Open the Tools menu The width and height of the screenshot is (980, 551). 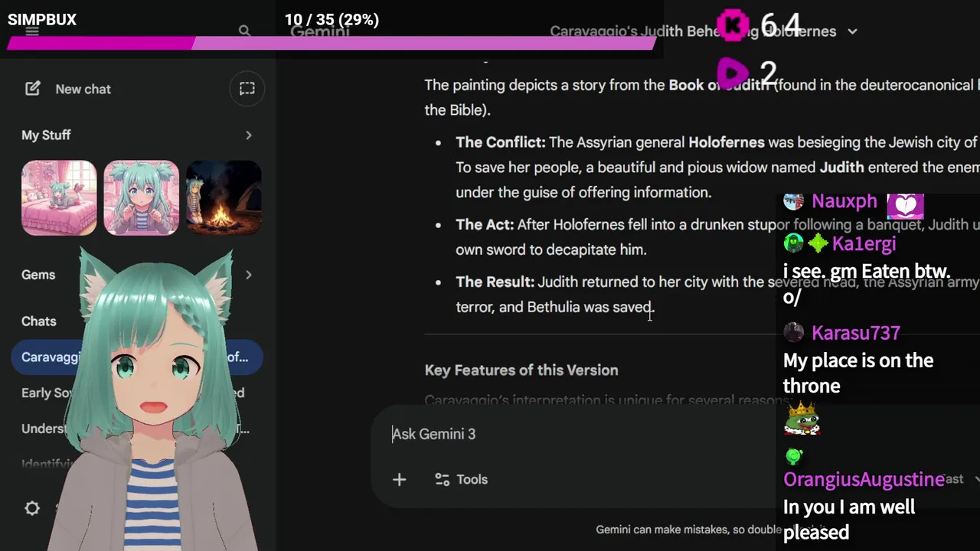click(461, 480)
